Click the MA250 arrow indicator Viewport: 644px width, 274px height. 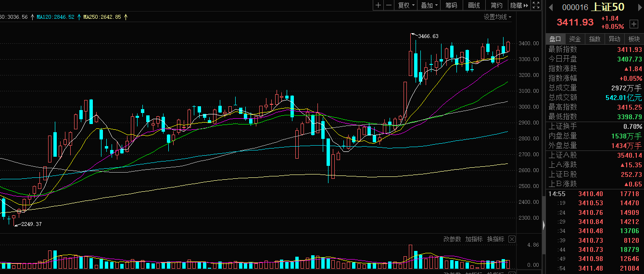coord(126,17)
